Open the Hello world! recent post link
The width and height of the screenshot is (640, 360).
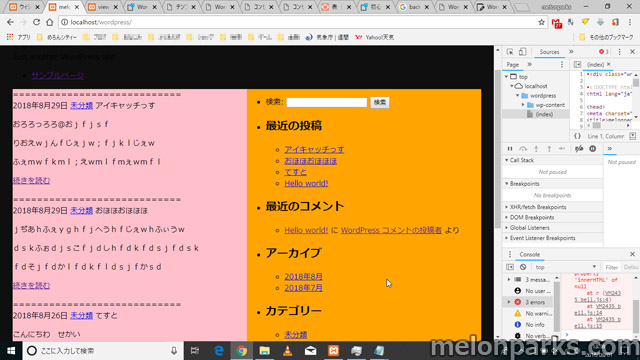pos(306,183)
